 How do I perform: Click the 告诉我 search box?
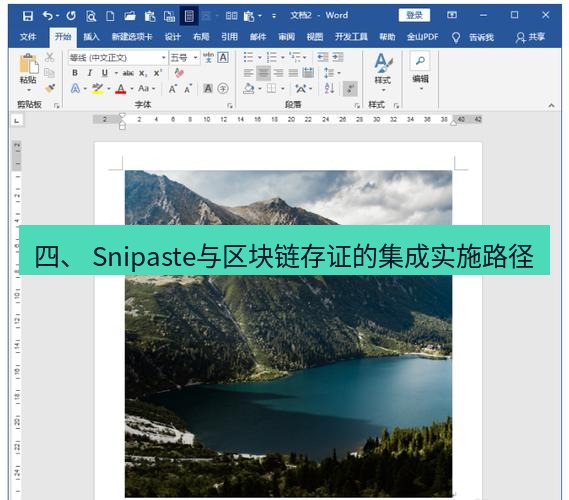click(x=482, y=37)
